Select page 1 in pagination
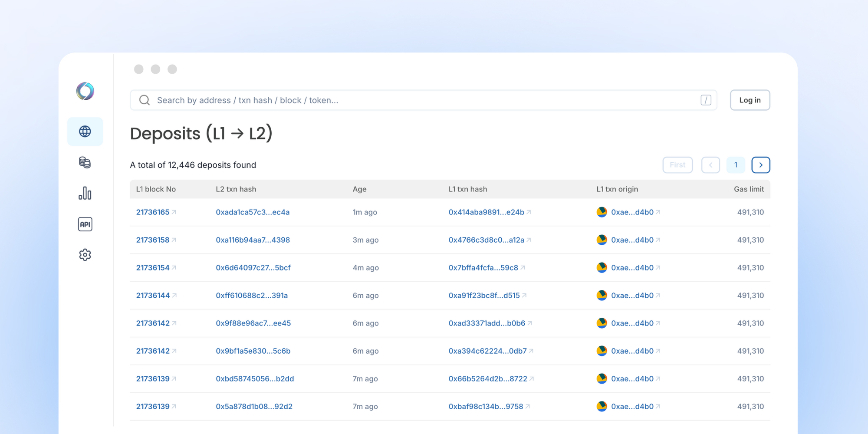 click(736, 165)
